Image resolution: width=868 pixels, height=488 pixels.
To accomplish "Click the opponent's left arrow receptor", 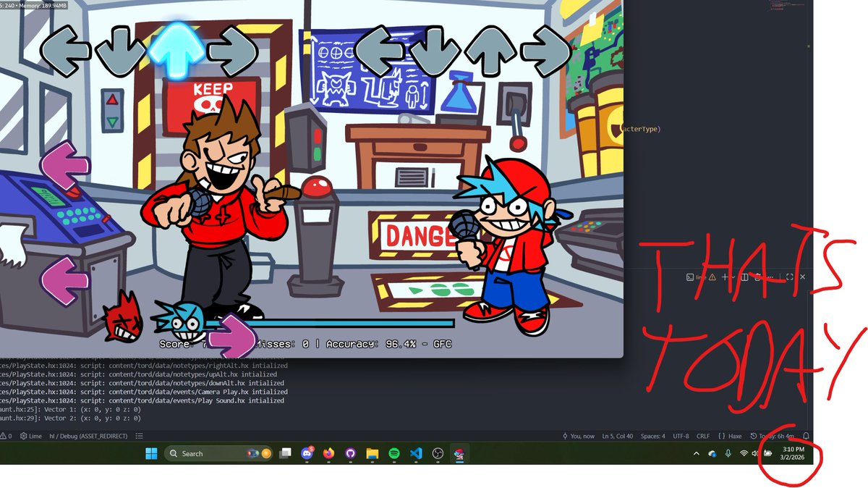I will pyautogui.click(x=64, y=52).
